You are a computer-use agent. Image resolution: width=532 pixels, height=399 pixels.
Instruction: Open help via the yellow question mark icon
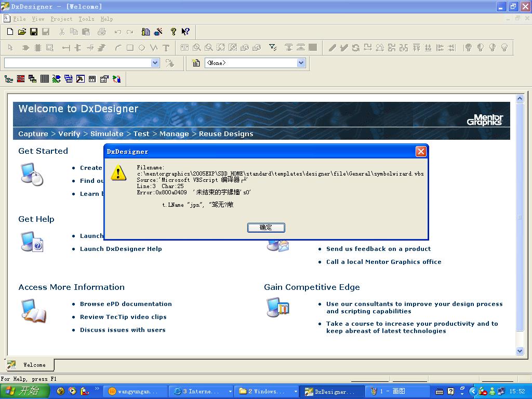[174, 32]
